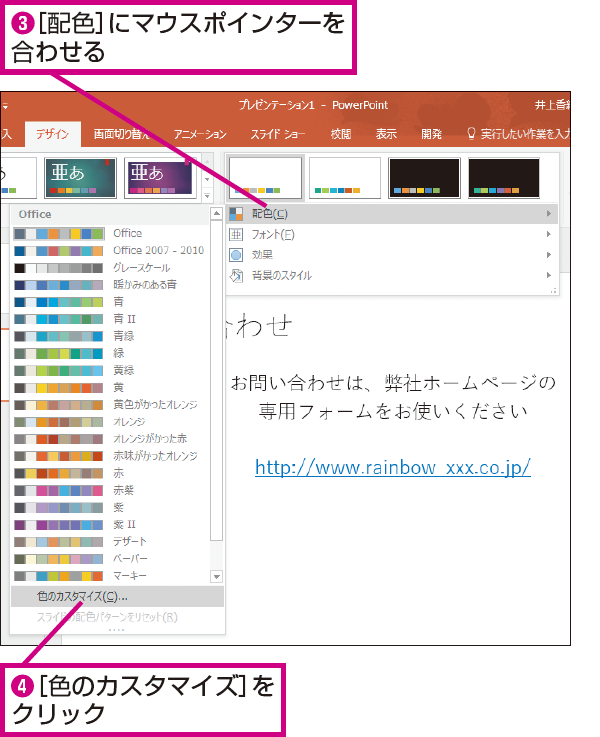Click the 背景のスタイル paint icon
This screenshot has height=737, width=600.
click(236, 275)
